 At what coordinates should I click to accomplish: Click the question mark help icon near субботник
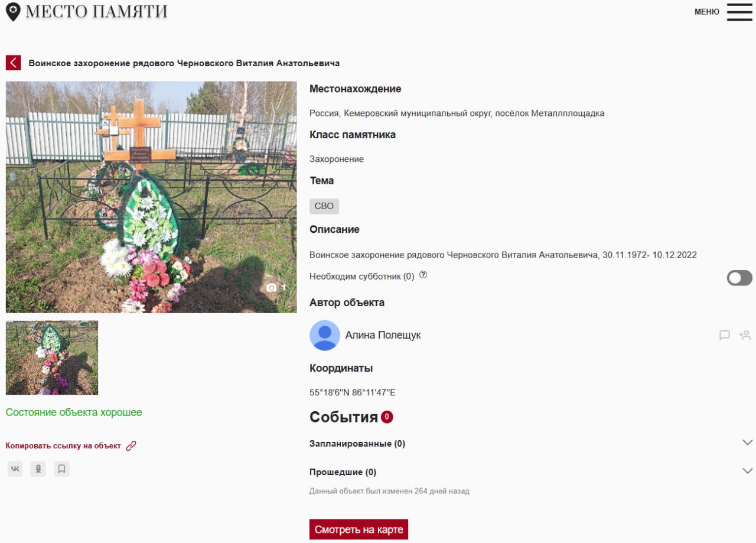423,275
